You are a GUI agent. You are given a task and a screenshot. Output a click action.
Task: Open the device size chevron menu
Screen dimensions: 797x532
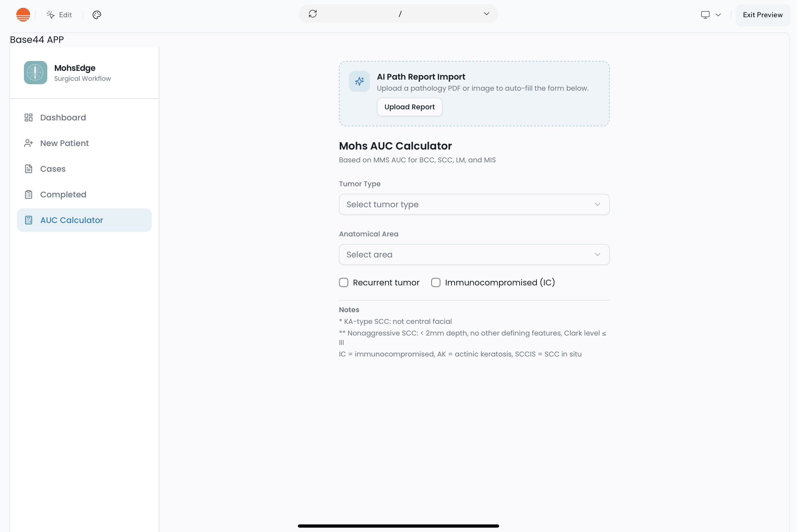coord(718,15)
